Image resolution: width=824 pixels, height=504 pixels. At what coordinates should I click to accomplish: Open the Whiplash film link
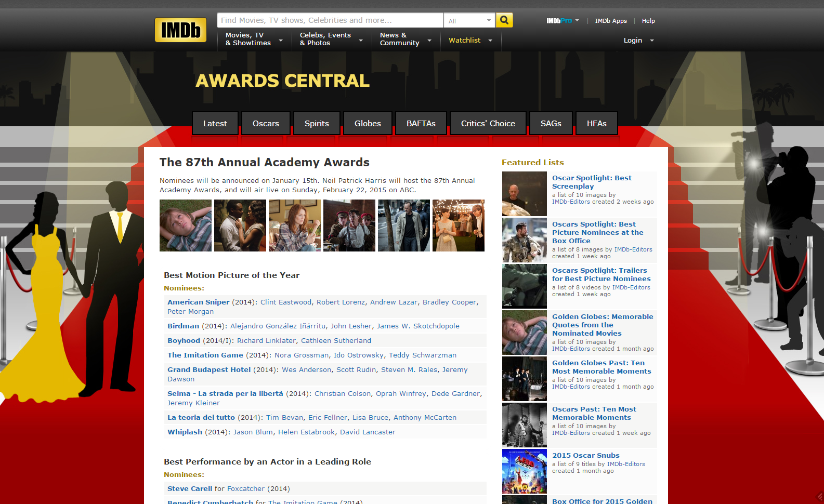coord(185,432)
